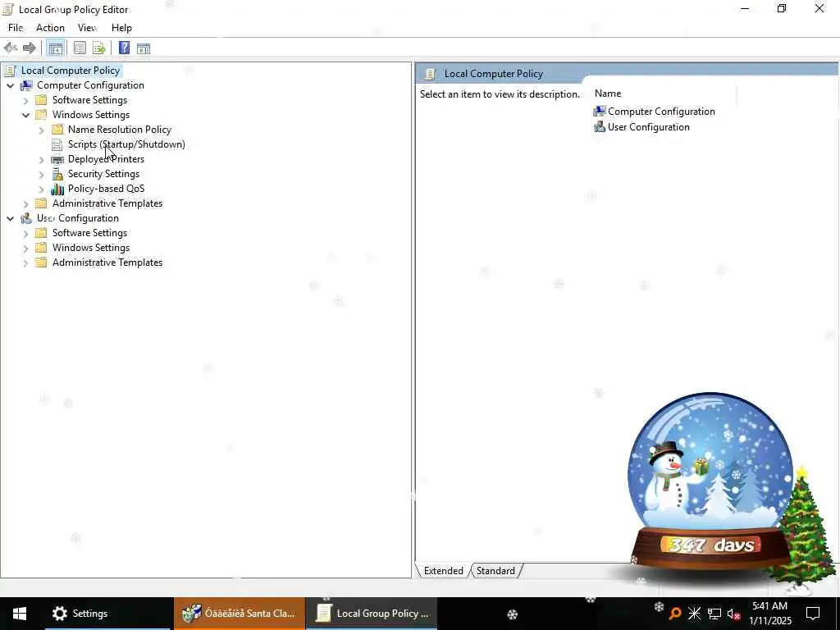Viewport: 840px width, 630px height.
Task: Toggle the Show/Hide Action Pane toolbar icon
Action: click(x=144, y=48)
